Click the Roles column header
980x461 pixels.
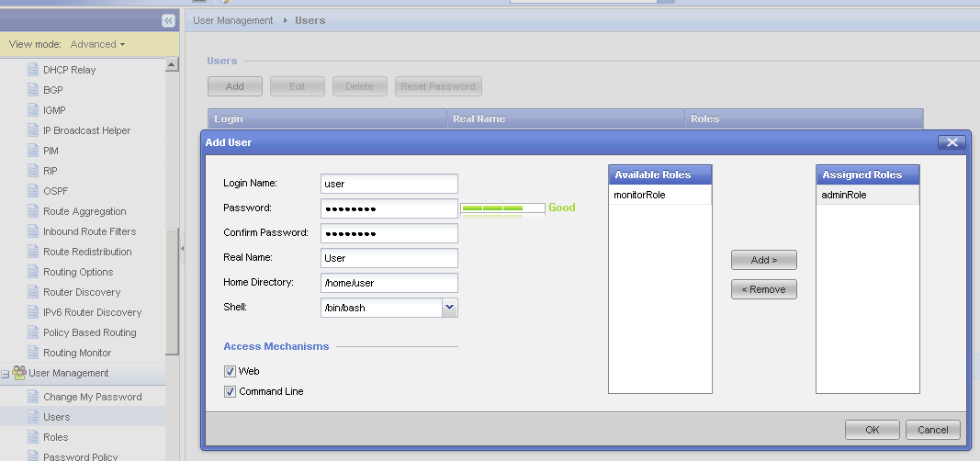(805, 118)
